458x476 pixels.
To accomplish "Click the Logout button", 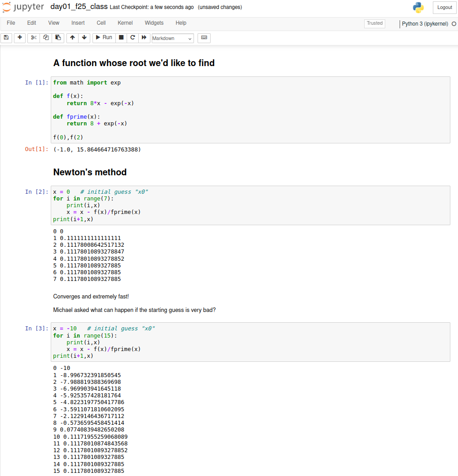I will click(x=444, y=8).
